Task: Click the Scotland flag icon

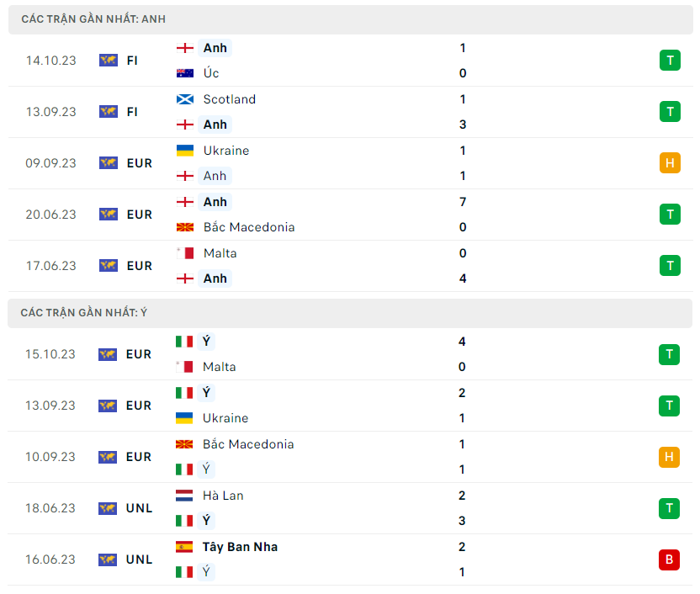Action: tap(184, 99)
